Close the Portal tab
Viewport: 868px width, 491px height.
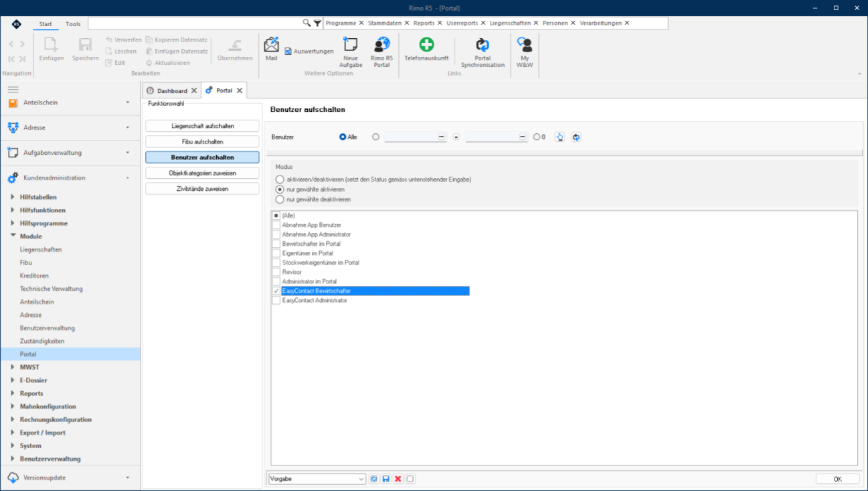click(240, 90)
